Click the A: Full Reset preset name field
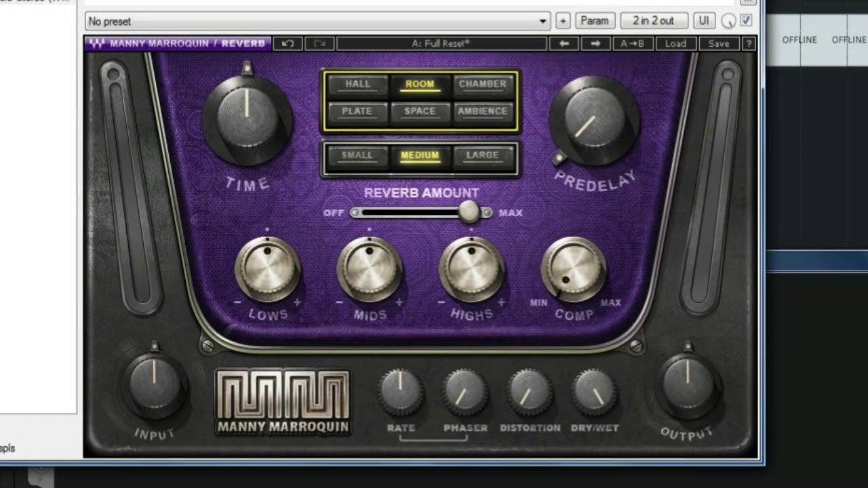The image size is (868, 488). (x=441, y=43)
